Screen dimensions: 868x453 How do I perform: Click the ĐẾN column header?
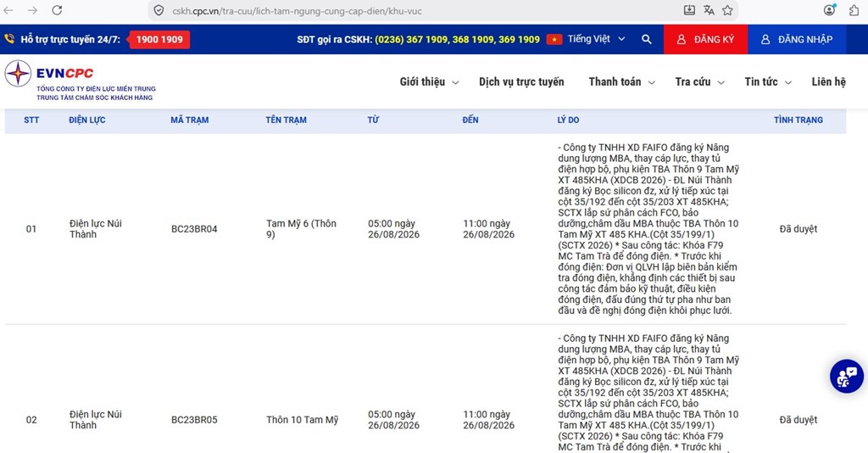tap(470, 120)
